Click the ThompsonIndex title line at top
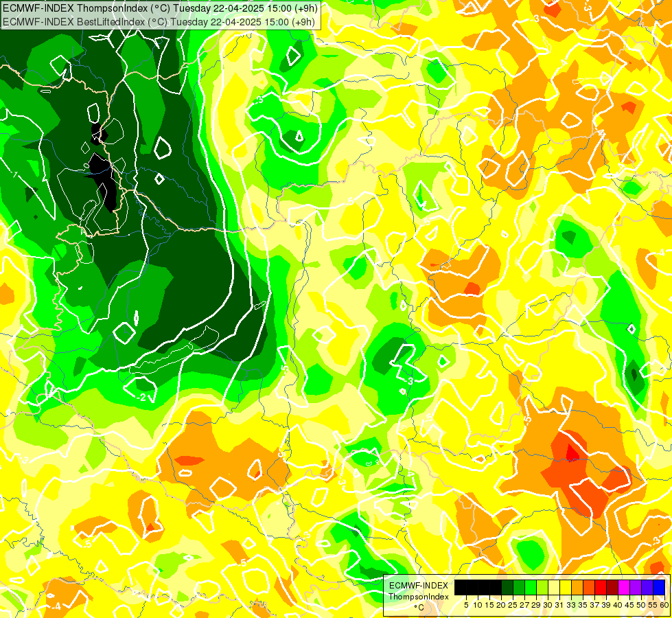The width and height of the screenshot is (672, 618). pos(160,8)
